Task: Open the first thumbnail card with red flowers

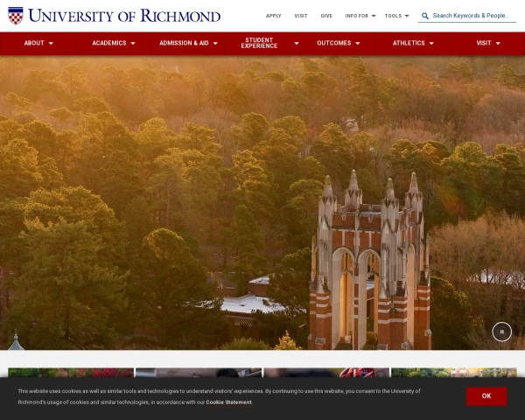Action: [x=71, y=373]
